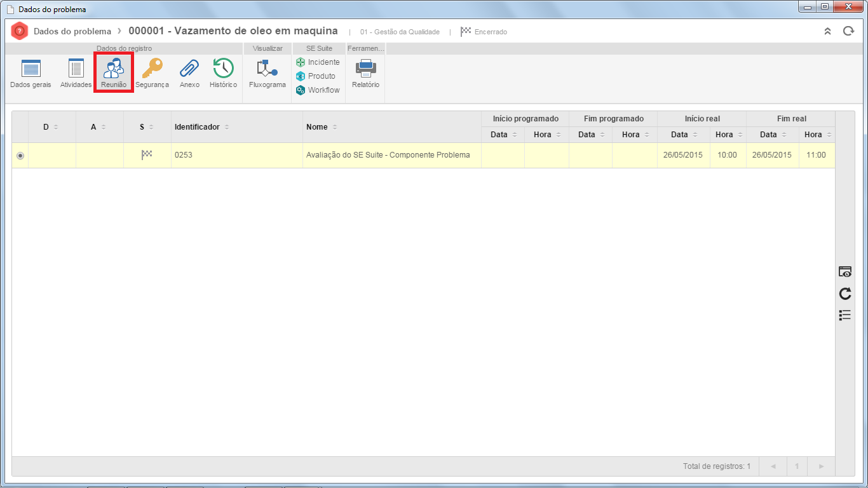The image size is (868, 488).
Task: Sort by the S column
Action: 147,127
